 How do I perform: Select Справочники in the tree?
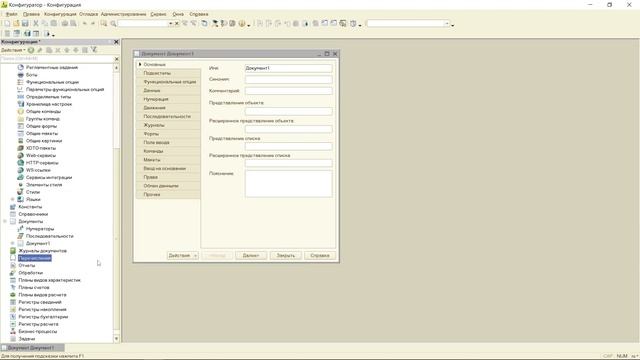(x=33, y=214)
